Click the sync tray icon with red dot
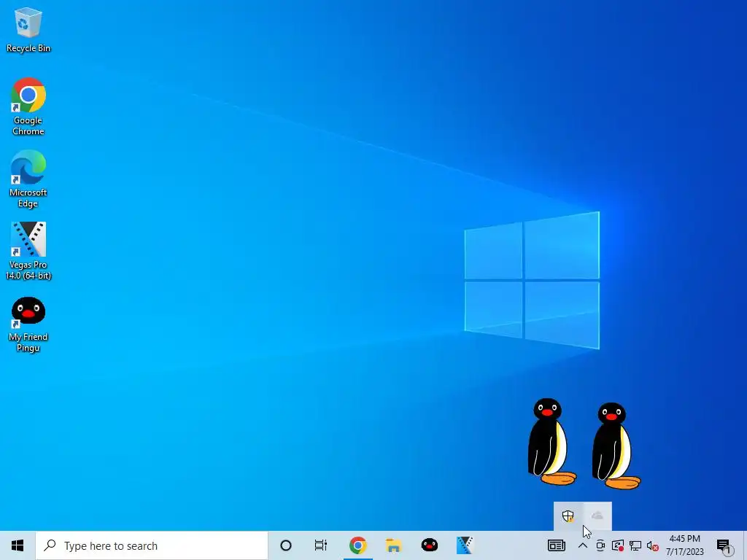 [618, 545]
